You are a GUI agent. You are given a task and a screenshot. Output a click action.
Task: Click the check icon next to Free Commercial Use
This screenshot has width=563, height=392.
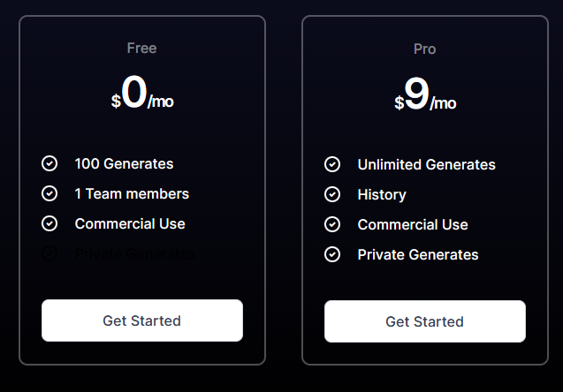click(x=49, y=223)
